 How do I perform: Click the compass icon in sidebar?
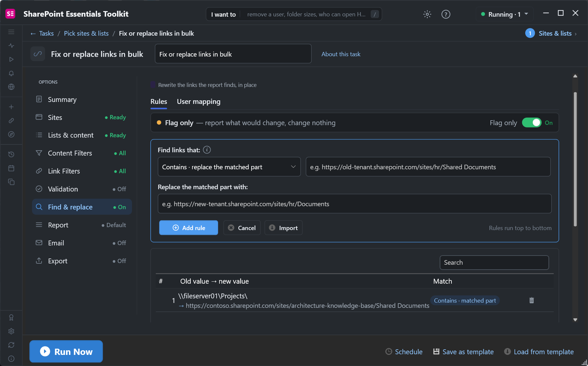tap(11, 134)
